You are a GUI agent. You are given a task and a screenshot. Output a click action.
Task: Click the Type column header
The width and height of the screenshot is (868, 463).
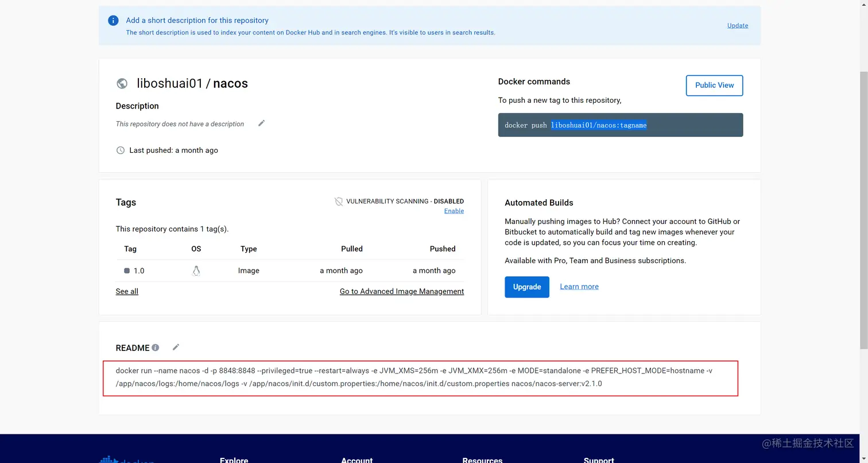pyautogui.click(x=249, y=249)
